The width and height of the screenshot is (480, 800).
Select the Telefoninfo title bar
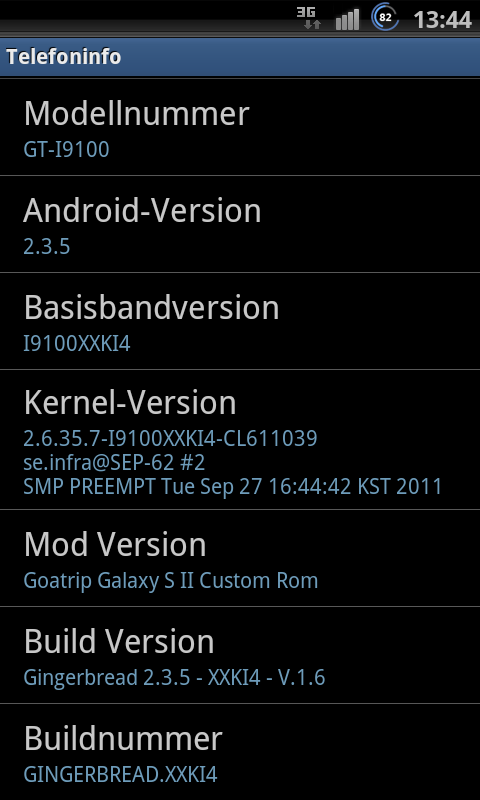pos(240,57)
